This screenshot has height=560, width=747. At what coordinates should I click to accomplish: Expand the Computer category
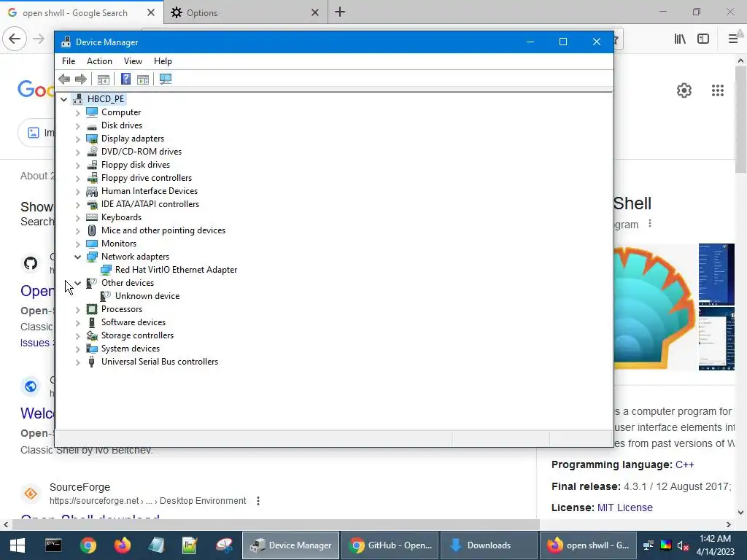[x=77, y=113]
